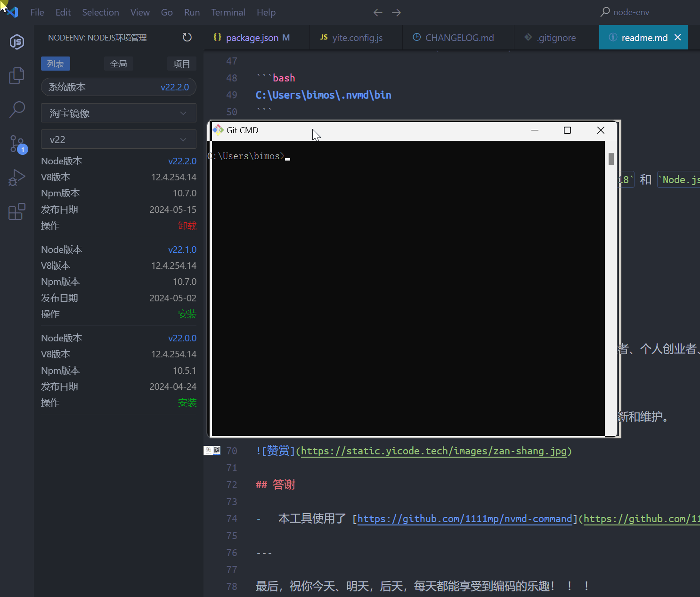Expand the v22 version dropdown

[119, 139]
